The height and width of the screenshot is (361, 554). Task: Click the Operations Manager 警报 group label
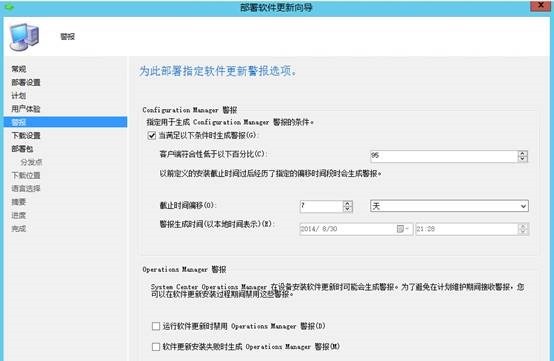coord(184,270)
